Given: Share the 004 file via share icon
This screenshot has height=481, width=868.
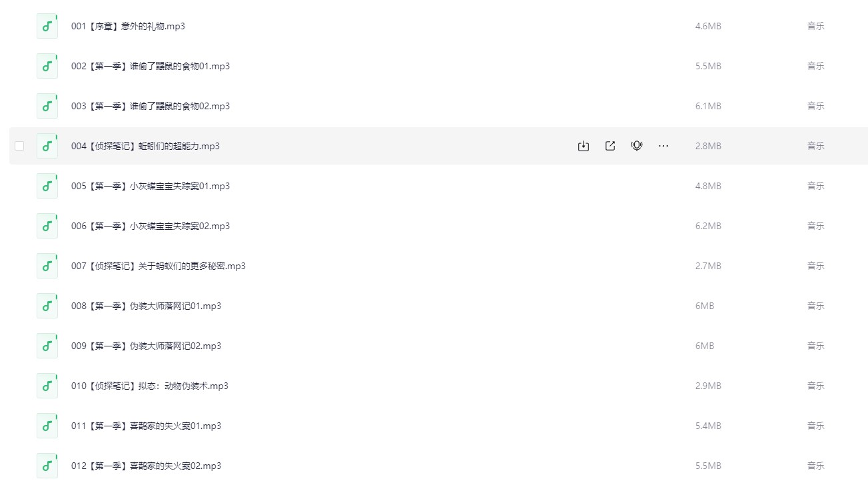Looking at the screenshot, I should pyautogui.click(x=610, y=146).
